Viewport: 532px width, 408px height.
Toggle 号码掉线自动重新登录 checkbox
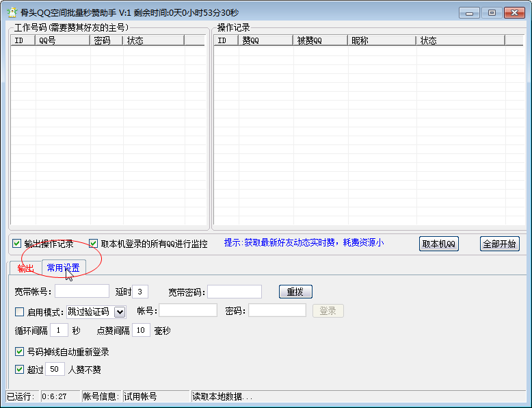pyautogui.click(x=19, y=352)
